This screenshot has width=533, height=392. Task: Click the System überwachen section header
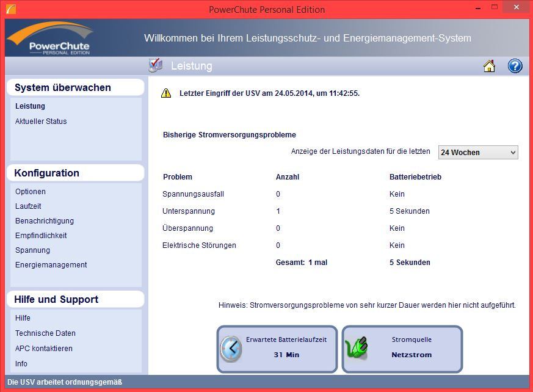tap(76, 87)
